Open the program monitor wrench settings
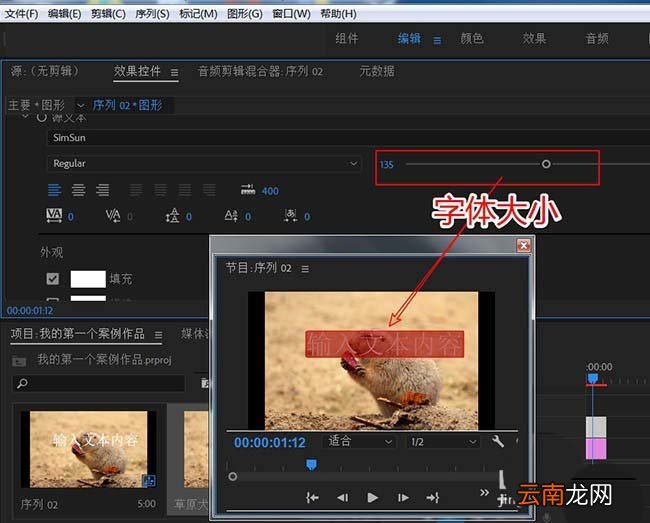The width and height of the screenshot is (650, 523). (498, 441)
